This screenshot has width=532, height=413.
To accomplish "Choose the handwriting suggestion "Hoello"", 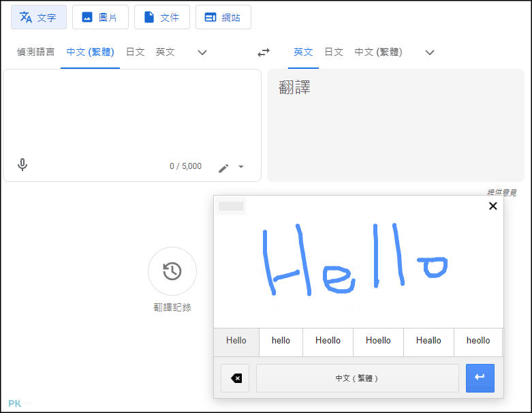I will point(378,341).
